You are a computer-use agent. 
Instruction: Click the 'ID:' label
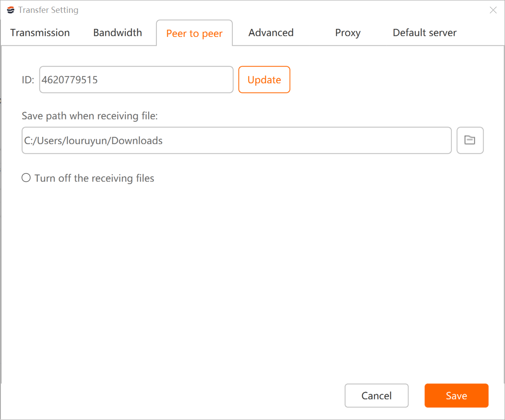28,80
